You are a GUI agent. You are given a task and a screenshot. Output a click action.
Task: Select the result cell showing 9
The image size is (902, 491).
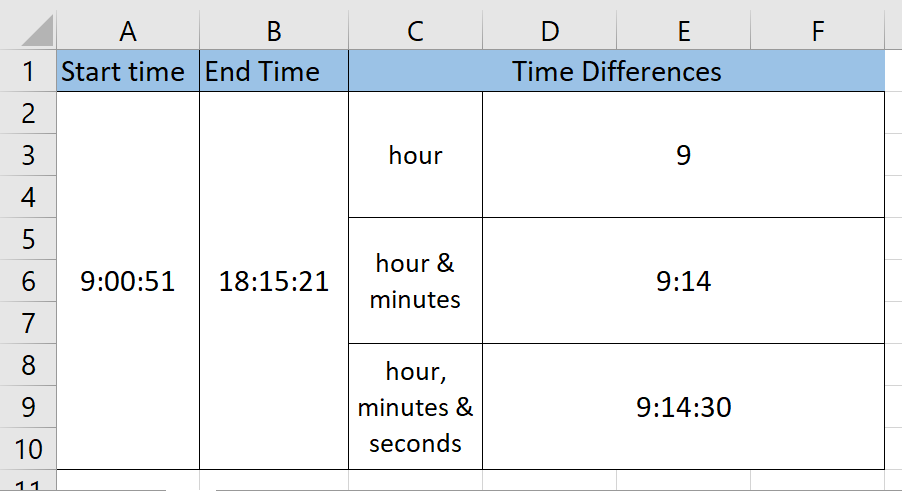tap(683, 156)
